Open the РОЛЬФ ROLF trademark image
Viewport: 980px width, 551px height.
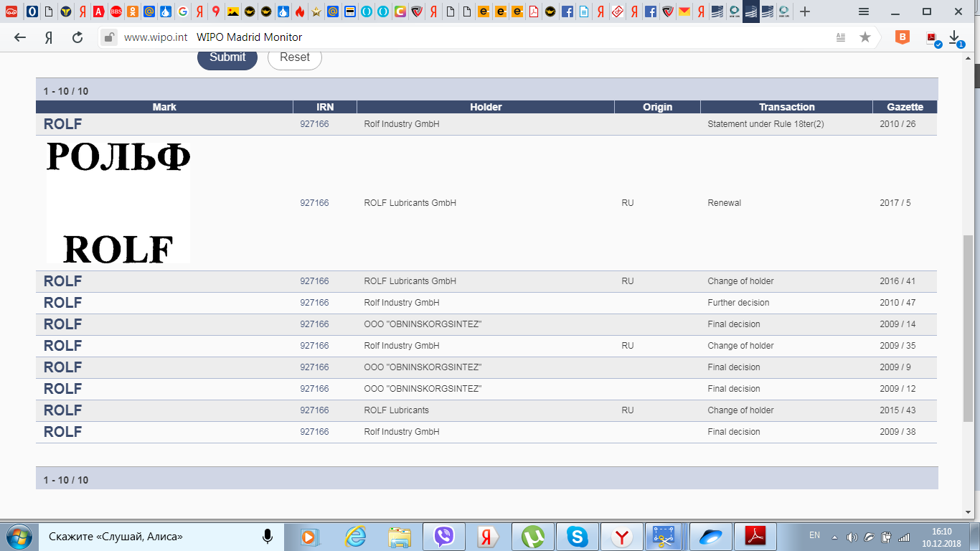point(118,203)
